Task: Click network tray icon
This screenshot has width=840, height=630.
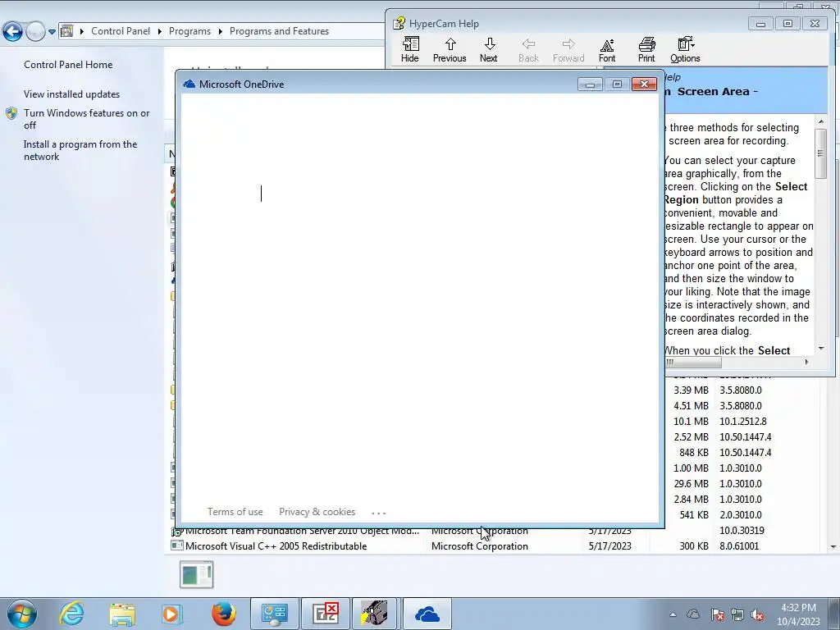Action: click(737, 614)
